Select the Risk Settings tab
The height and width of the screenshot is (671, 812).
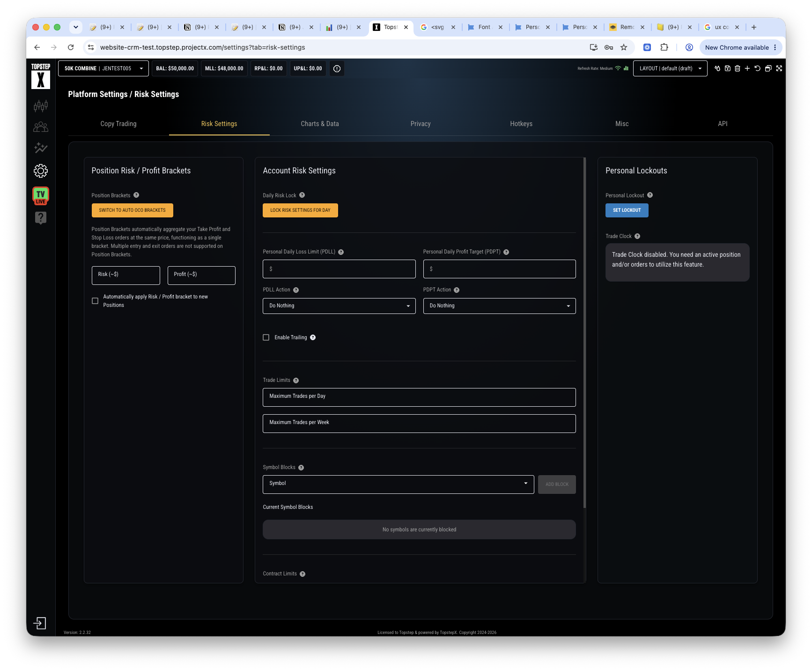(x=219, y=124)
